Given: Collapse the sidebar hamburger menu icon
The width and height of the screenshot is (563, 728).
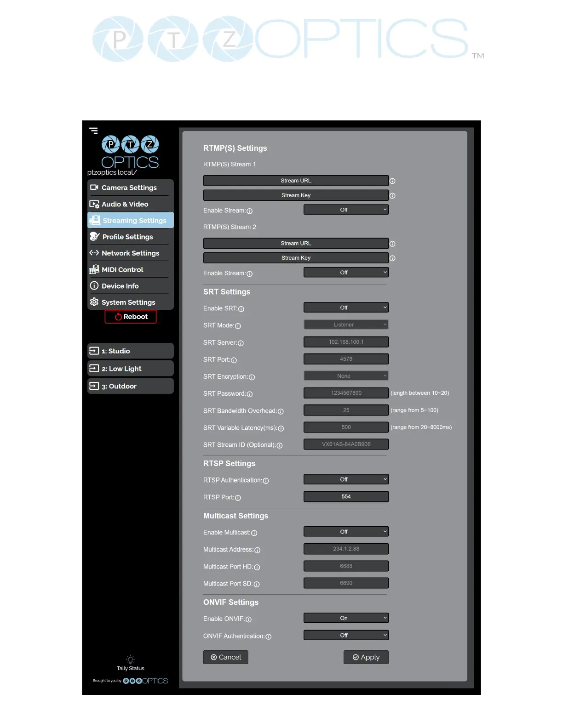Looking at the screenshot, I should click(x=93, y=131).
